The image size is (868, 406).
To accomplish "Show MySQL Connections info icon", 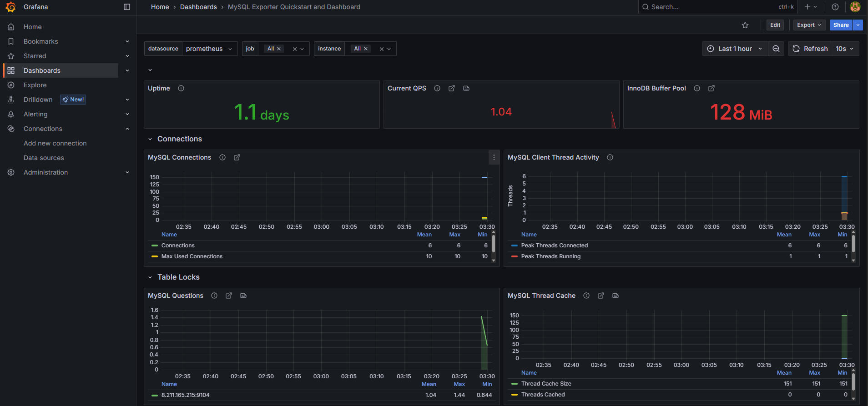I will click(222, 157).
